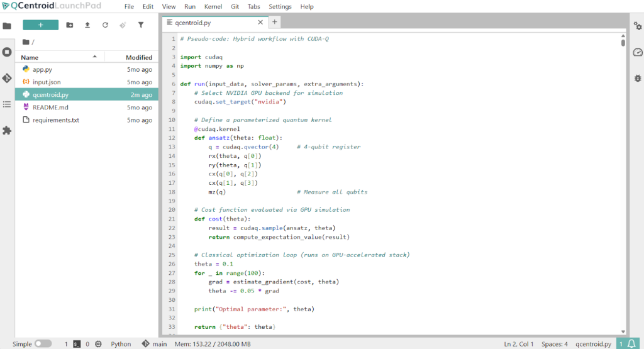
Task: Toggle the file filter funnel icon
Action: (x=141, y=25)
